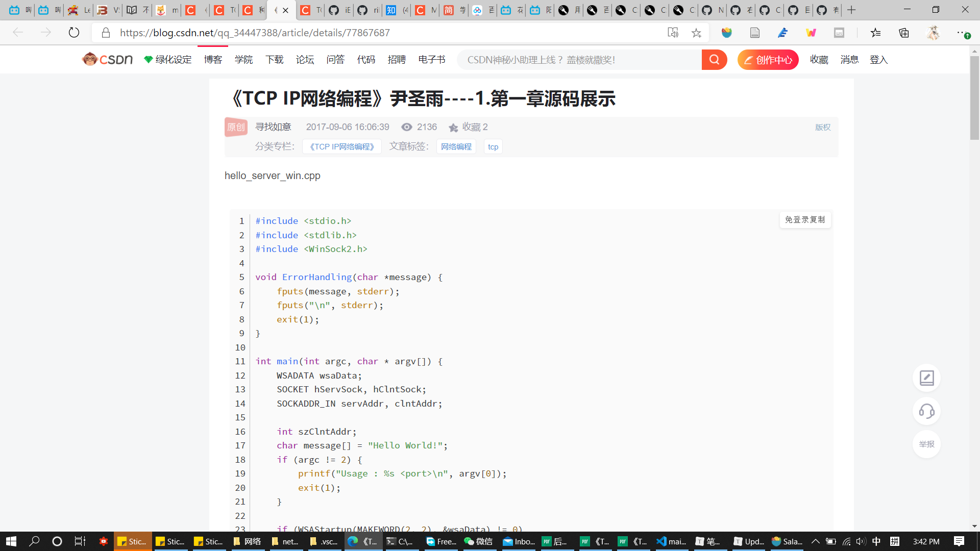Open the tcp tag link
The image size is (980, 551).
point(493,146)
